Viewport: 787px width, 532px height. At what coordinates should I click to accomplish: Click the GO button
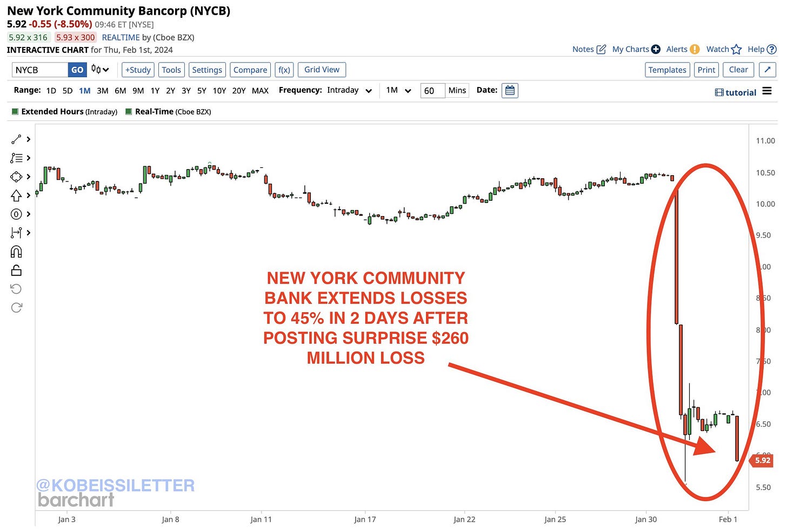77,70
